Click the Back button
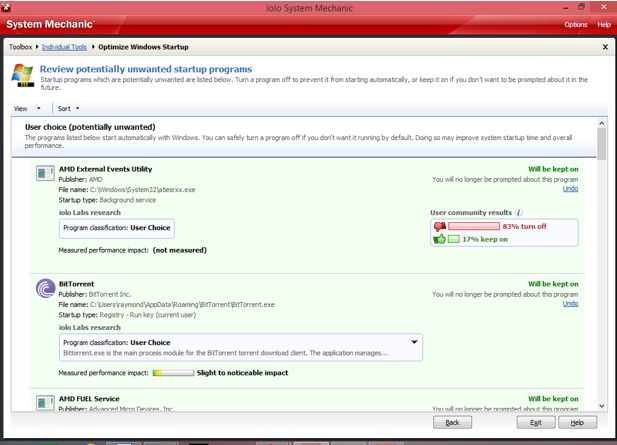The image size is (617, 445). [x=452, y=423]
